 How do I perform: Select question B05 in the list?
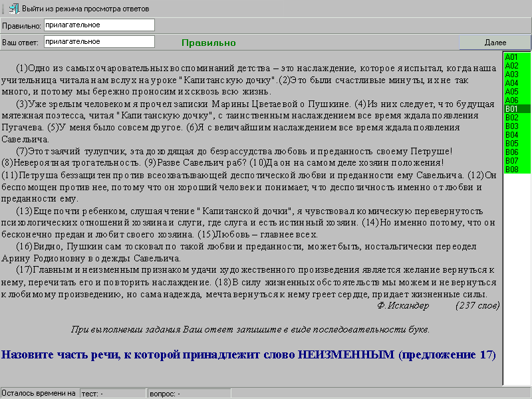517,144
